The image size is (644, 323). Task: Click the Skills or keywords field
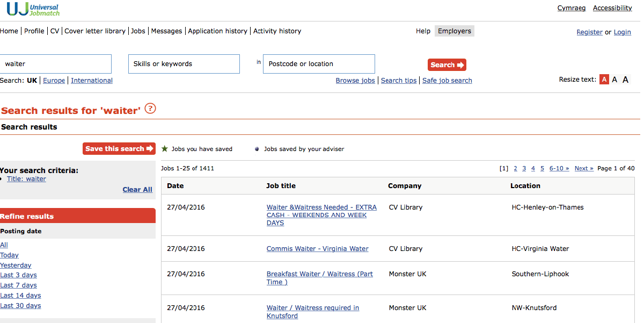point(184,64)
